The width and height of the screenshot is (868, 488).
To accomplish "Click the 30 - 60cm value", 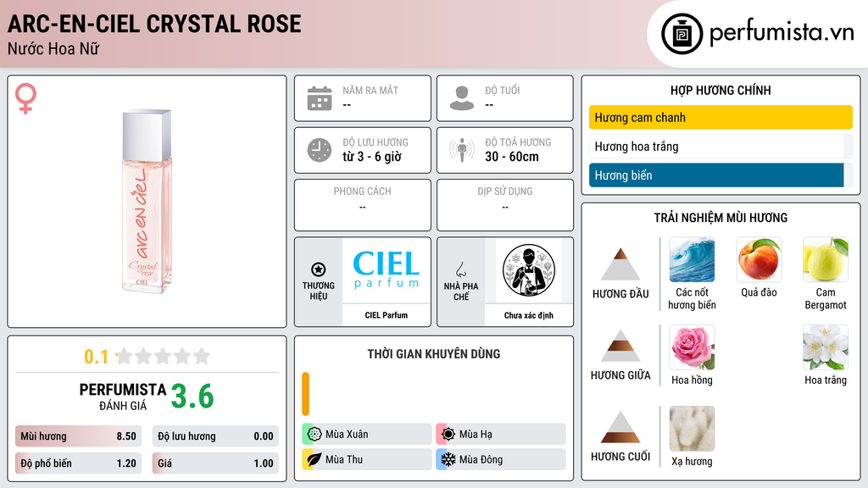I will point(512,157).
